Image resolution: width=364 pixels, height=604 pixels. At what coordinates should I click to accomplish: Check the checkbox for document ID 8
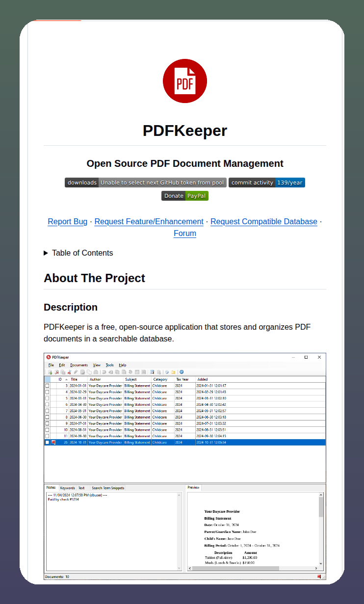(48, 417)
